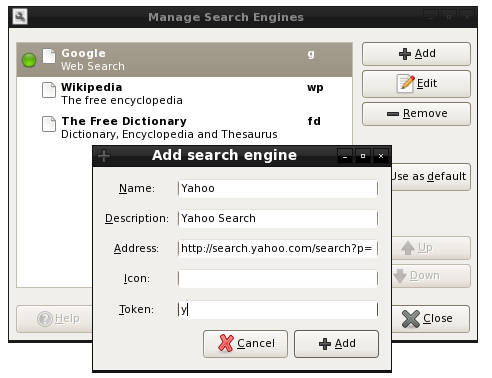Click into the Address URL field
492x378 pixels.
point(278,249)
